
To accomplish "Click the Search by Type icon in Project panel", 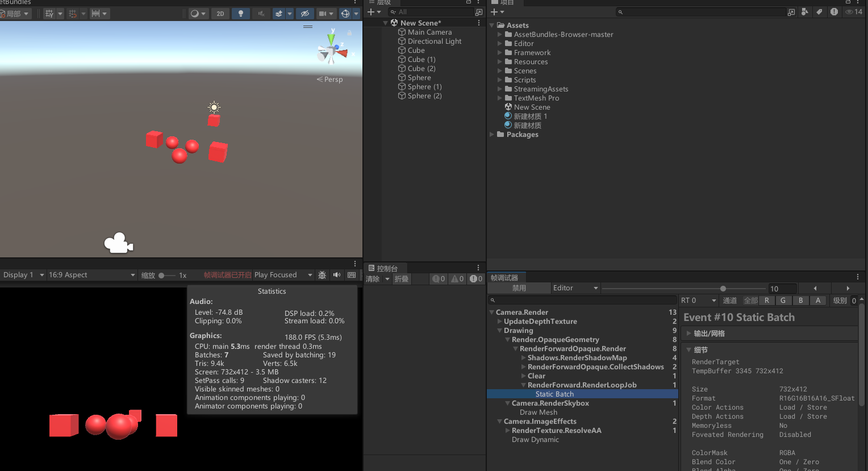I will (x=804, y=12).
